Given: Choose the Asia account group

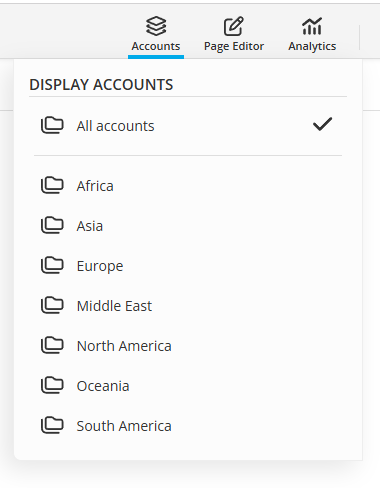Looking at the screenshot, I should click(x=188, y=226).
